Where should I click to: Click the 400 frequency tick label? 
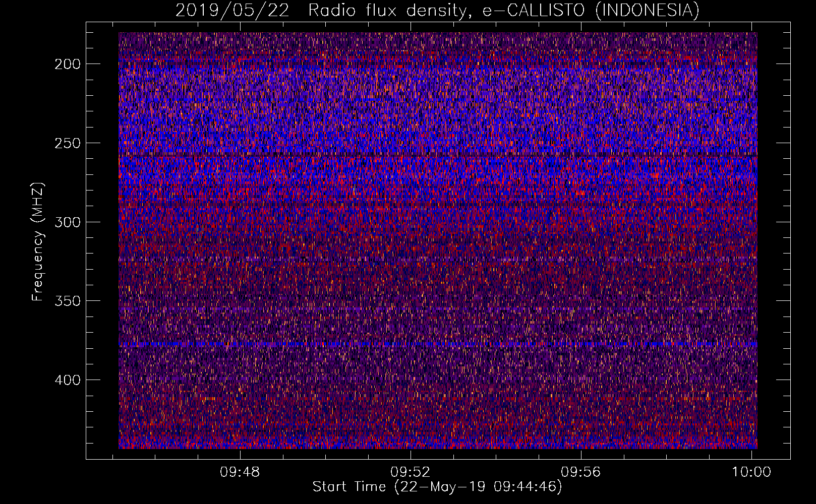pos(67,380)
